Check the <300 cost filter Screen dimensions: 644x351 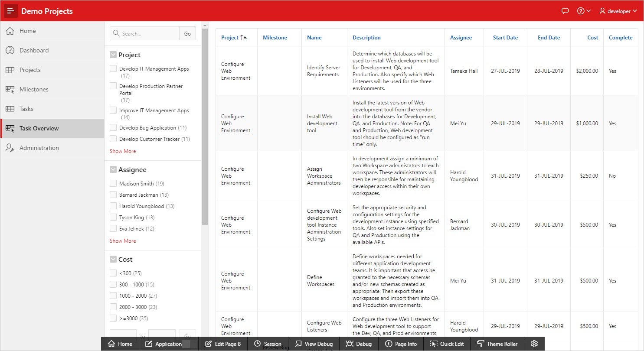(113, 273)
